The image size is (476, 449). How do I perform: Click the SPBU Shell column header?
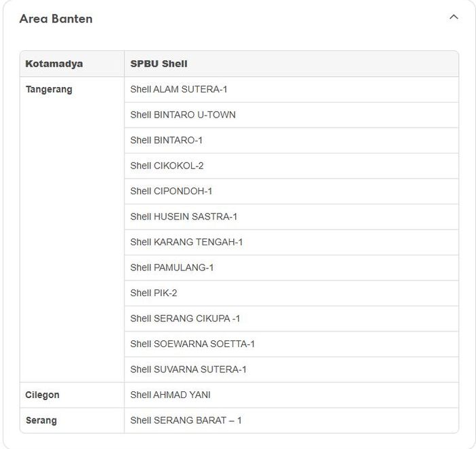(158, 64)
